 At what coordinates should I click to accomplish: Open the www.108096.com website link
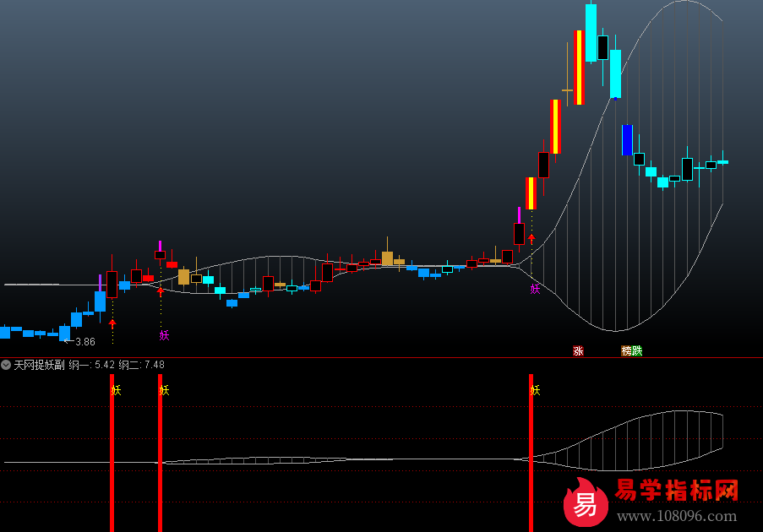(x=676, y=516)
